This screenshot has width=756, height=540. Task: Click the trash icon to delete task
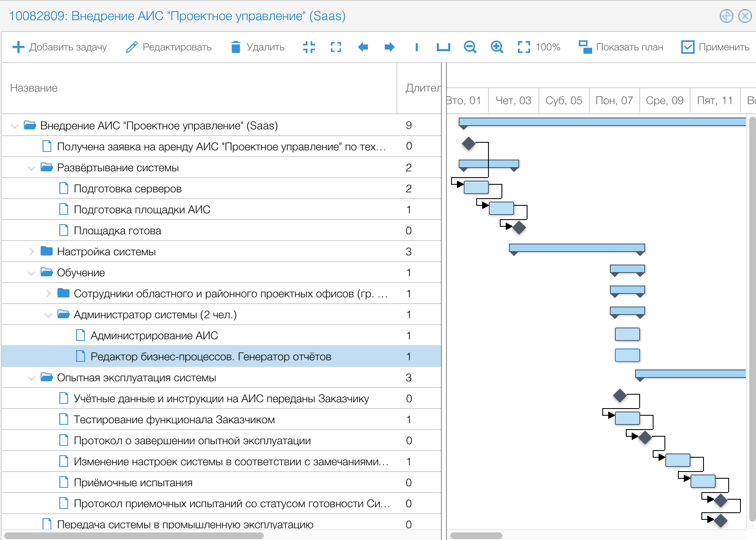236,47
